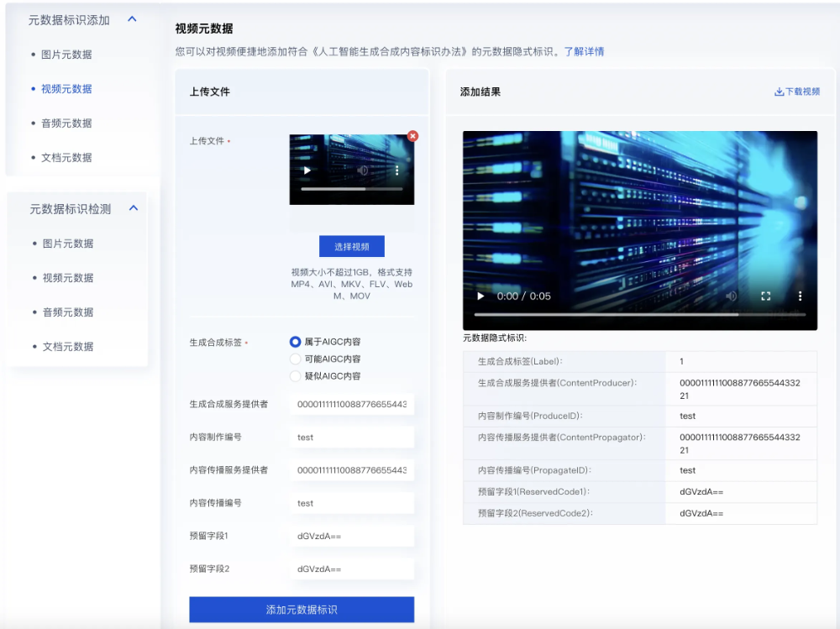Enter fullscreen on the result video
Image resolution: width=840 pixels, height=629 pixels.
[765, 296]
